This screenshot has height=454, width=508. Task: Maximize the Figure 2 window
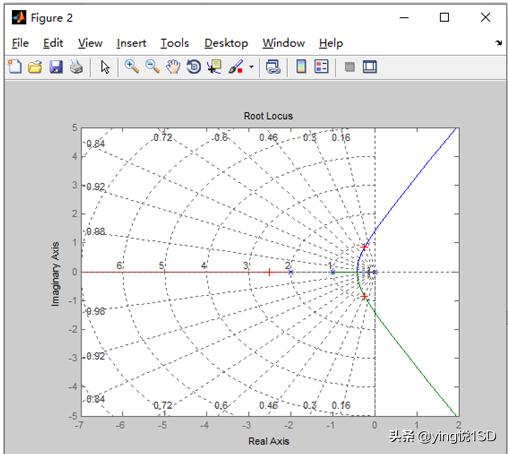click(444, 17)
